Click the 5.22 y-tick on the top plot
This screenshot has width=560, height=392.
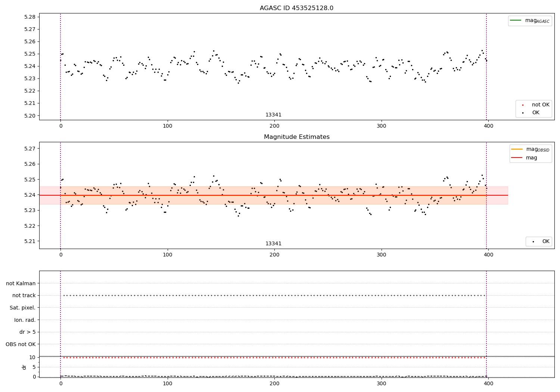tap(29, 91)
